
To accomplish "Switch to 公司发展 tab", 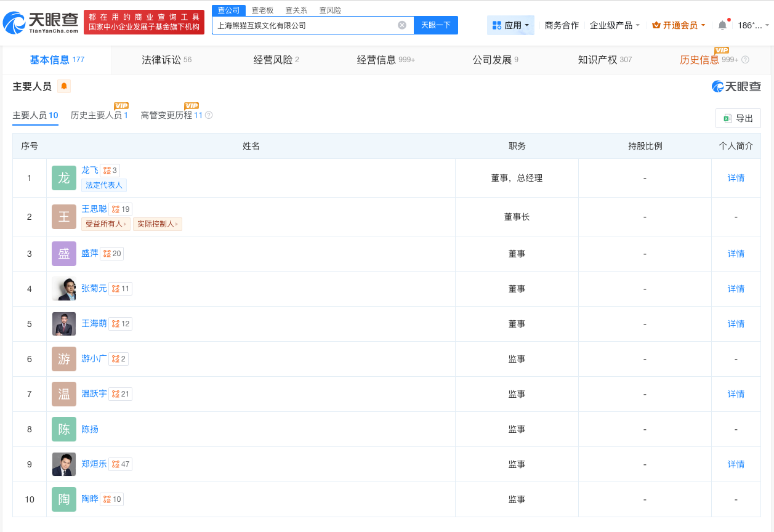I will pyautogui.click(x=496, y=60).
